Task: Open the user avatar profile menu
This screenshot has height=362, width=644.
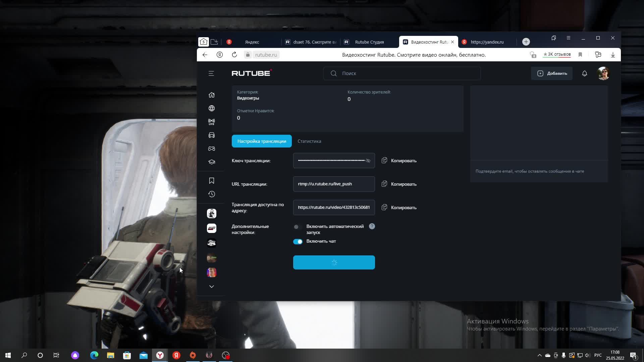Action: [603, 73]
